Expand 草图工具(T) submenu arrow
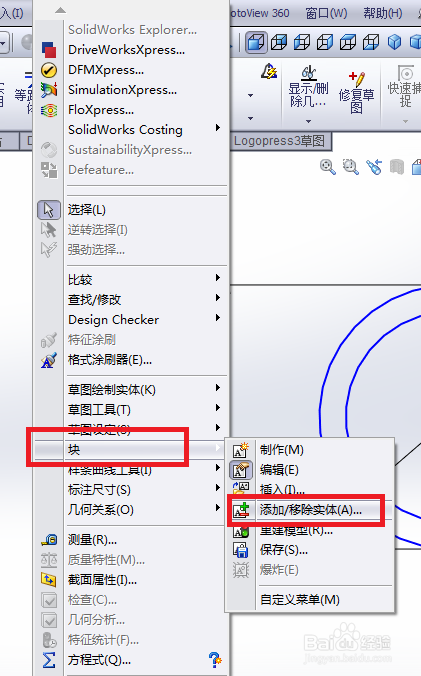The image size is (421, 676). click(218, 407)
